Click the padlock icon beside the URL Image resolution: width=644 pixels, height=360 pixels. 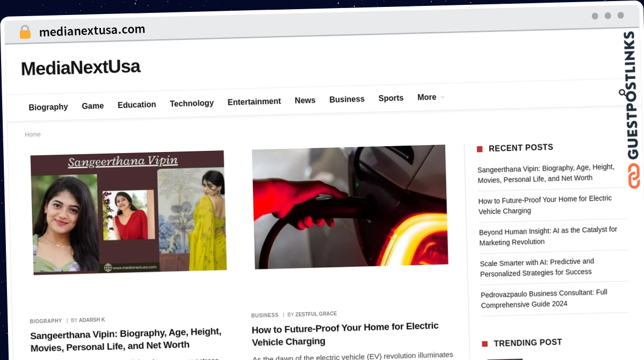tap(25, 32)
